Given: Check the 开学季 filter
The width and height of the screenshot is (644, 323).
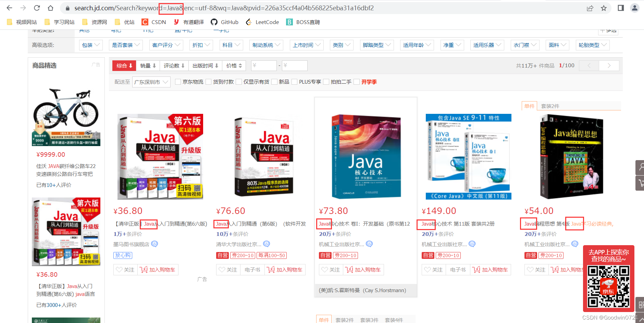Looking at the screenshot, I should click(x=357, y=82).
